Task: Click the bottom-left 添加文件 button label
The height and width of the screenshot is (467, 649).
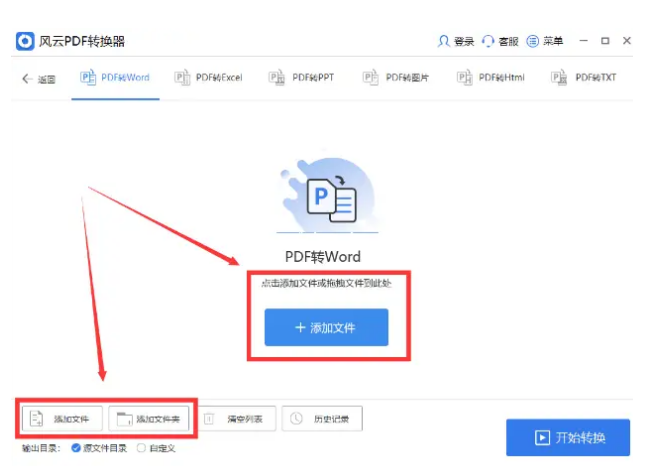Action: pyautogui.click(x=71, y=419)
